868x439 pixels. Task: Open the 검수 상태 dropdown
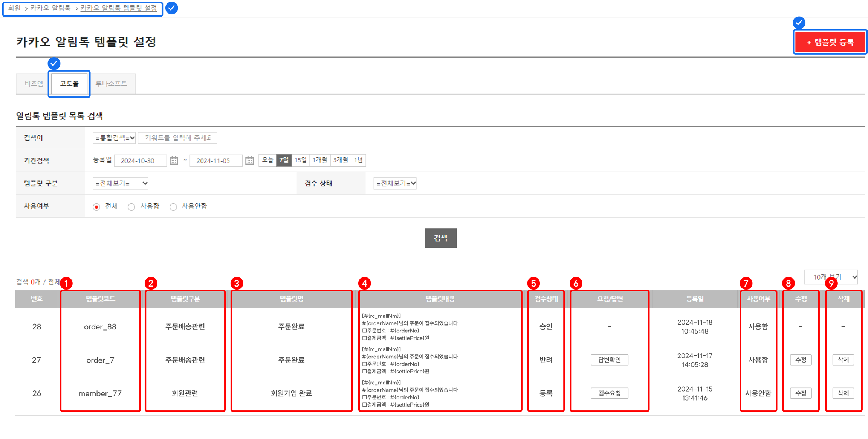tap(395, 184)
